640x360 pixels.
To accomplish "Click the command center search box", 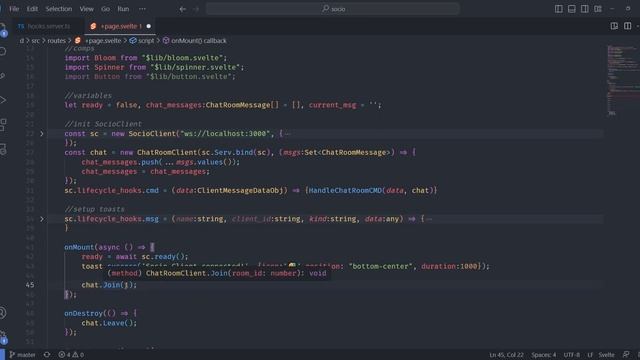I will pos(333,9).
